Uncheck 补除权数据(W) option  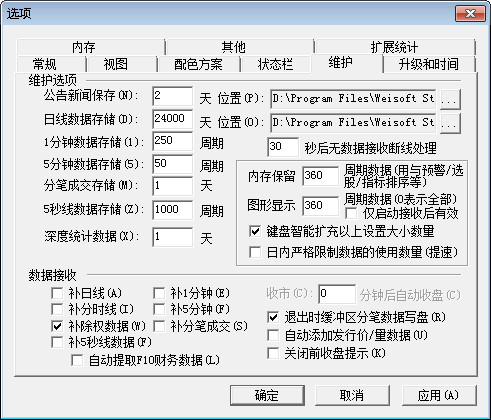click(x=57, y=326)
